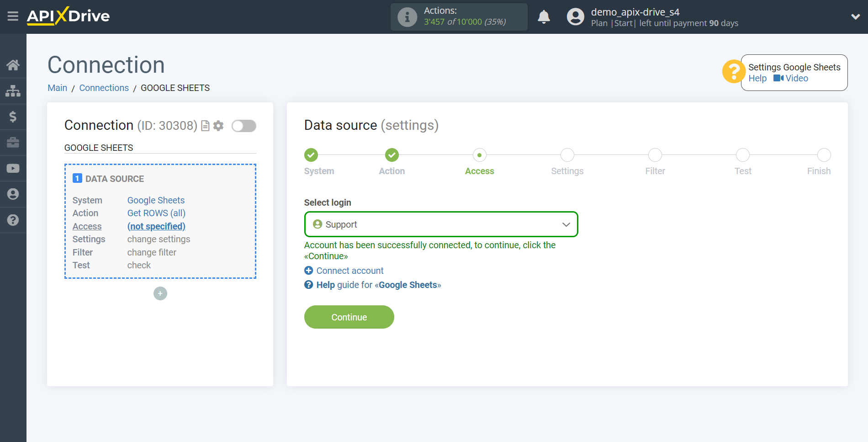Click the green Continue button
868x442 pixels.
tap(349, 317)
